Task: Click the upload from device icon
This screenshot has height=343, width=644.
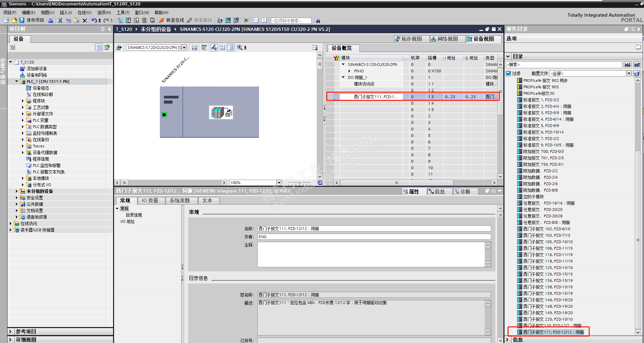Action: click(x=136, y=20)
